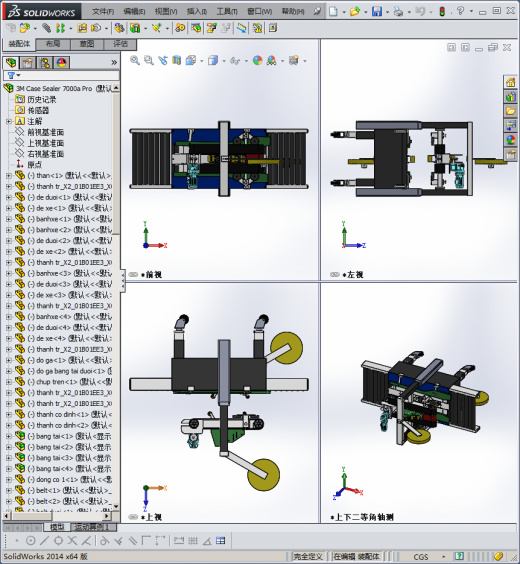The height and width of the screenshot is (564, 520).
Task: Select the 原点 origin item in tree
Action: (x=35, y=165)
